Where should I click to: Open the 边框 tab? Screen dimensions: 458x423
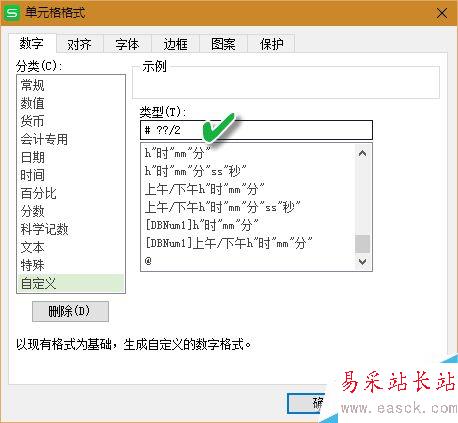tap(175, 44)
